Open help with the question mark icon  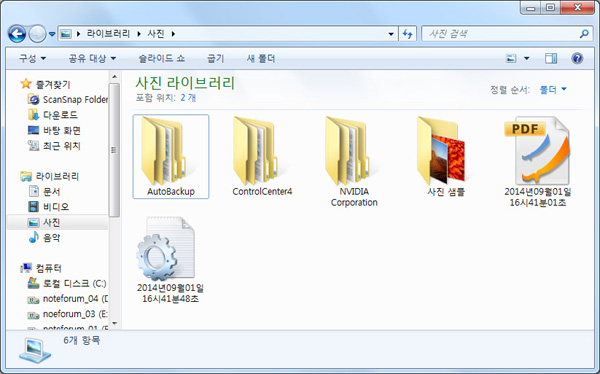click(x=577, y=59)
